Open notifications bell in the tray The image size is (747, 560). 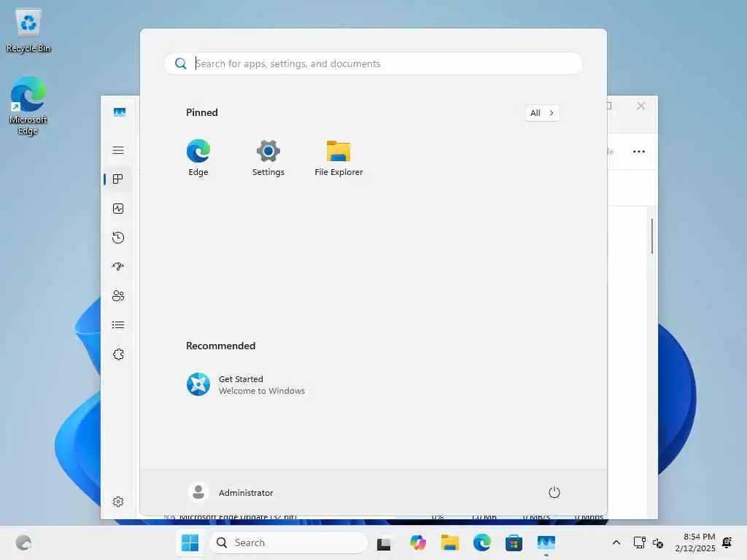(727, 542)
